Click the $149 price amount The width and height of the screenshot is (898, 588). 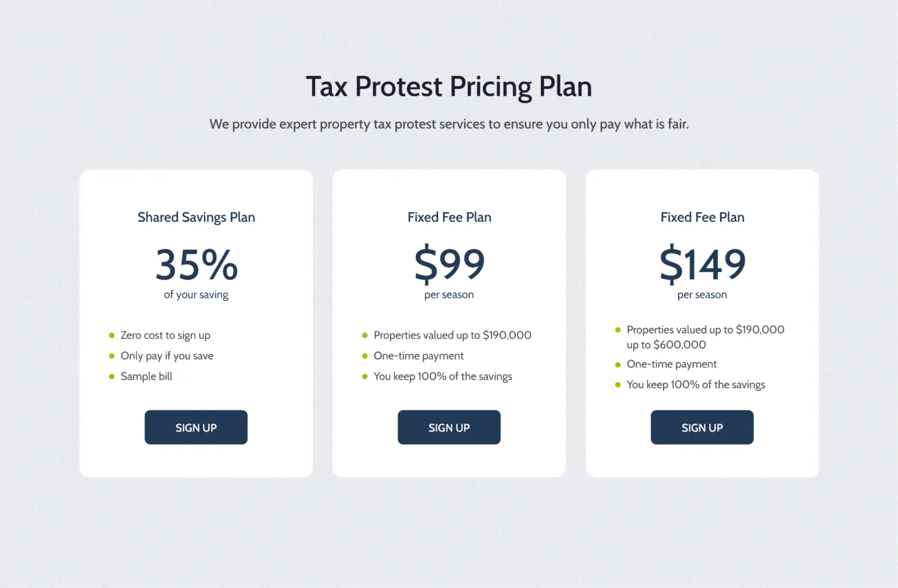click(x=702, y=264)
